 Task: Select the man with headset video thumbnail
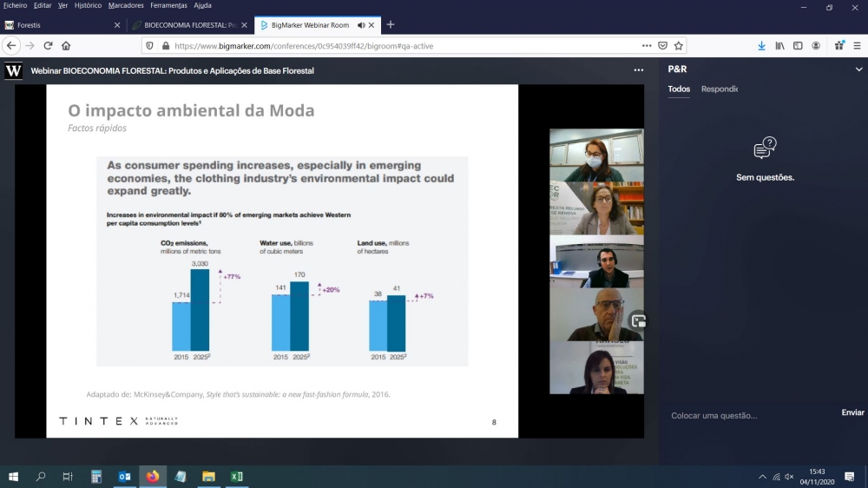coord(596,261)
